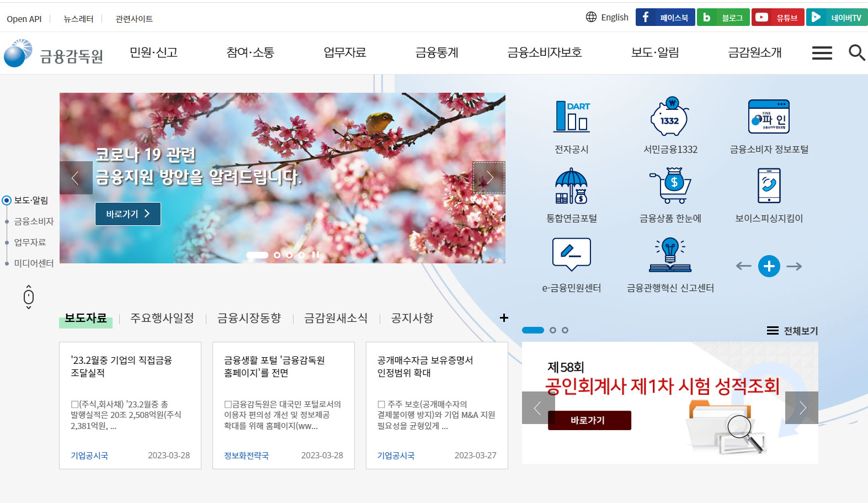The width and height of the screenshot is (868, 503).
Task: Go to 금융감독원 home via logo
Action: coord(54,54)
